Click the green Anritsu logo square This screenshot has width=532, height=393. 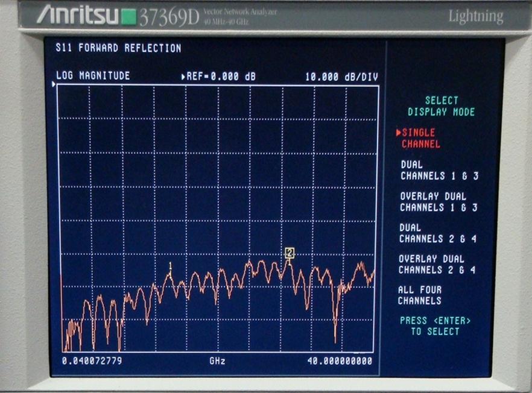(x=128, y=17)
